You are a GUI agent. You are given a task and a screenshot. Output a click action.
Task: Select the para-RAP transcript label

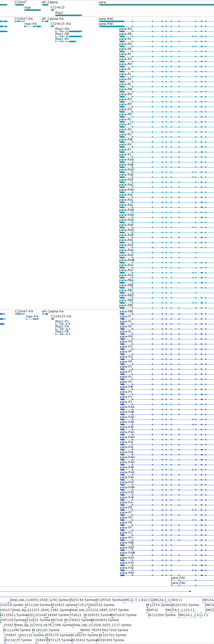126,225
